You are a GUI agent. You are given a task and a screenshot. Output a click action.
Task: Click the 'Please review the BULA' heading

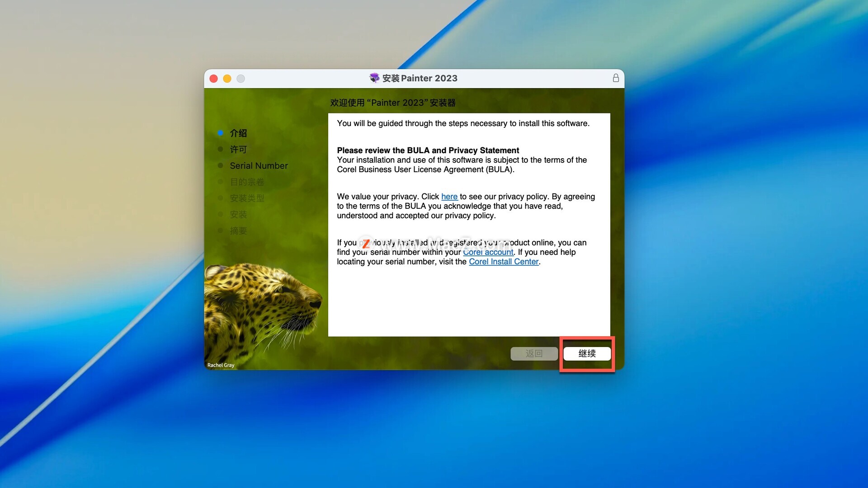428,150
